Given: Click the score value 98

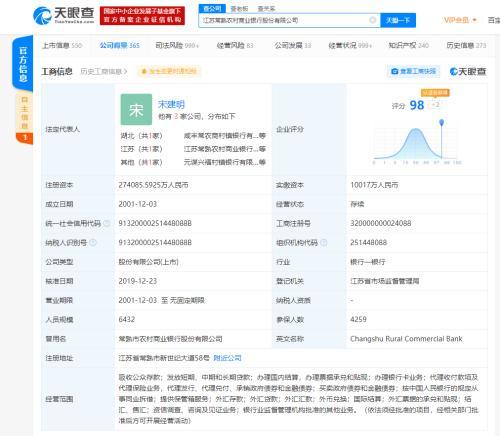Looking at the screenshot, I should tap(417, 105).
